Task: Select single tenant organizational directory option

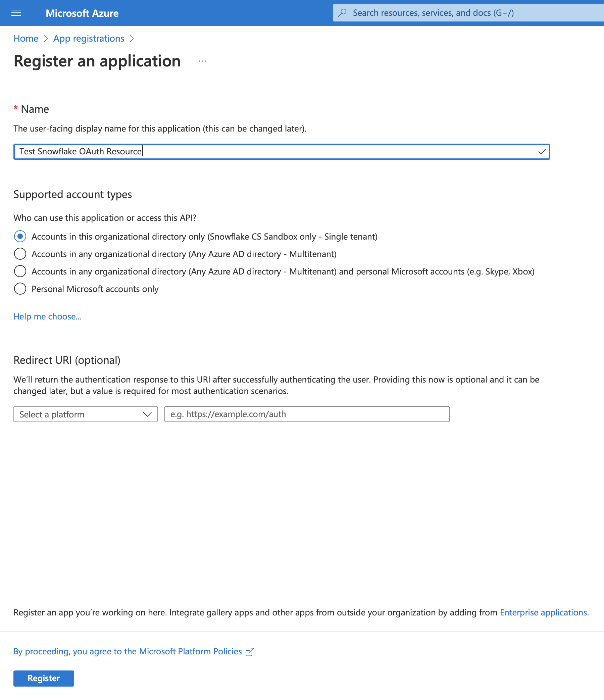Action: (x=20, y=237)
